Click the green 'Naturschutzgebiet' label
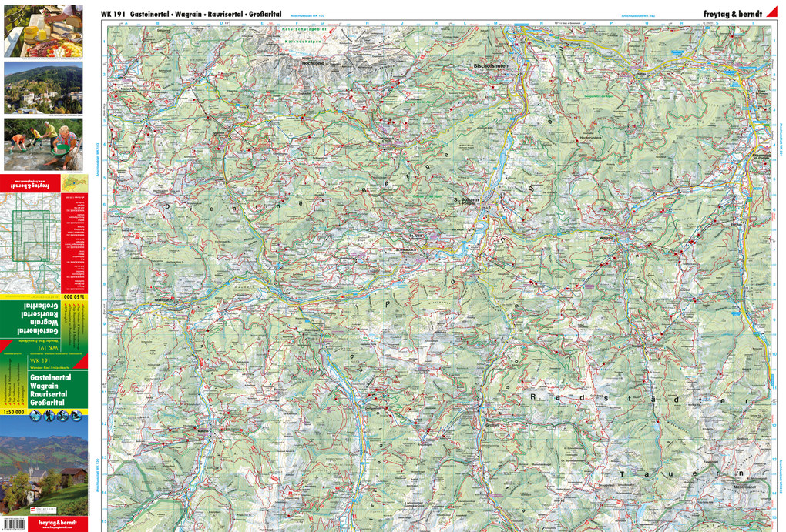 coord(304,29)
